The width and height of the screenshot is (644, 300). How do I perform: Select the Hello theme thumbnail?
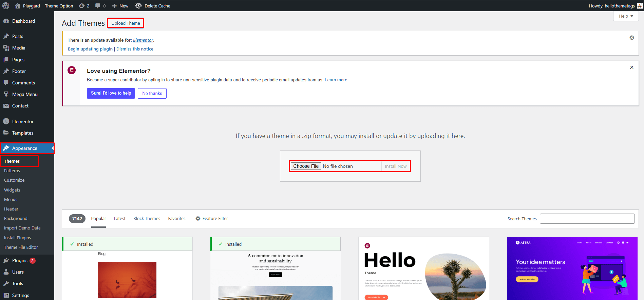click(424, 268)
